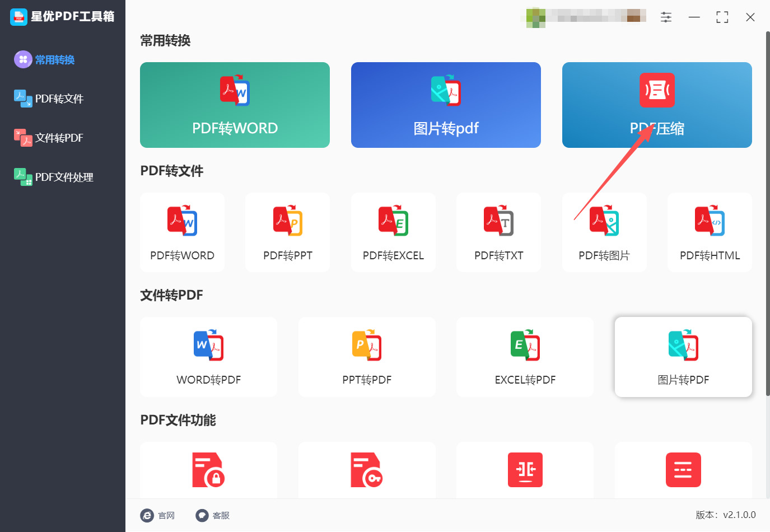Click the 客服 chat bubble icon
770x532 pixels.
click(202, 515)
